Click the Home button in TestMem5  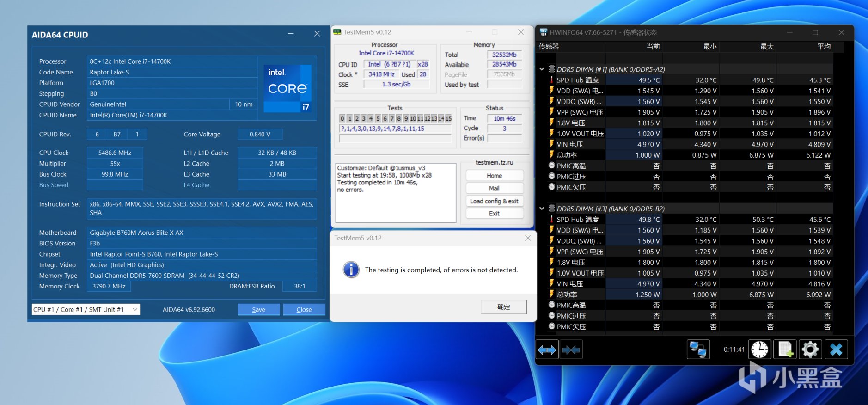pyautogui.click(x=494, y=176)
